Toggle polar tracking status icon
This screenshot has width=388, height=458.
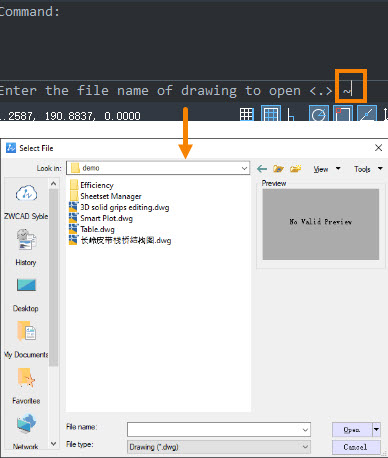[318, 114]
